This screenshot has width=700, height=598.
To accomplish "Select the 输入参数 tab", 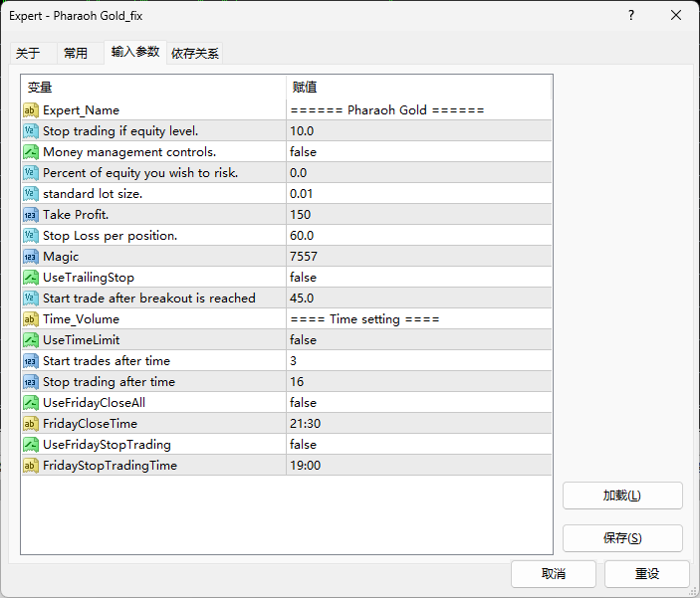I will 135,52.
